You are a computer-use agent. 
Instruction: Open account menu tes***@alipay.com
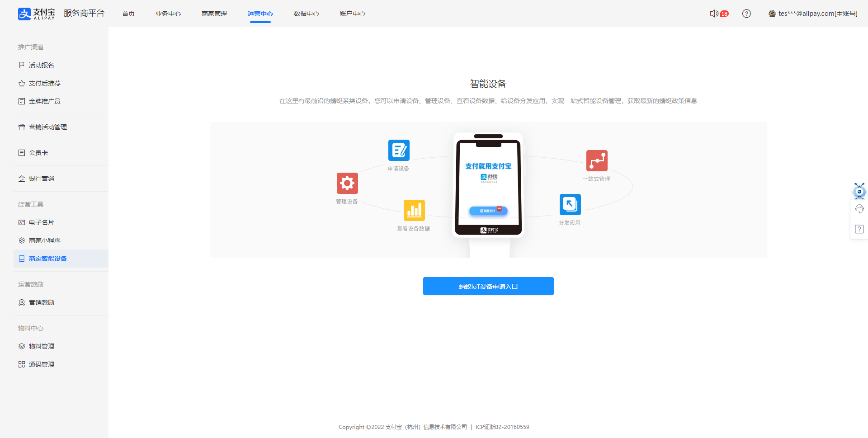(818, 14)
